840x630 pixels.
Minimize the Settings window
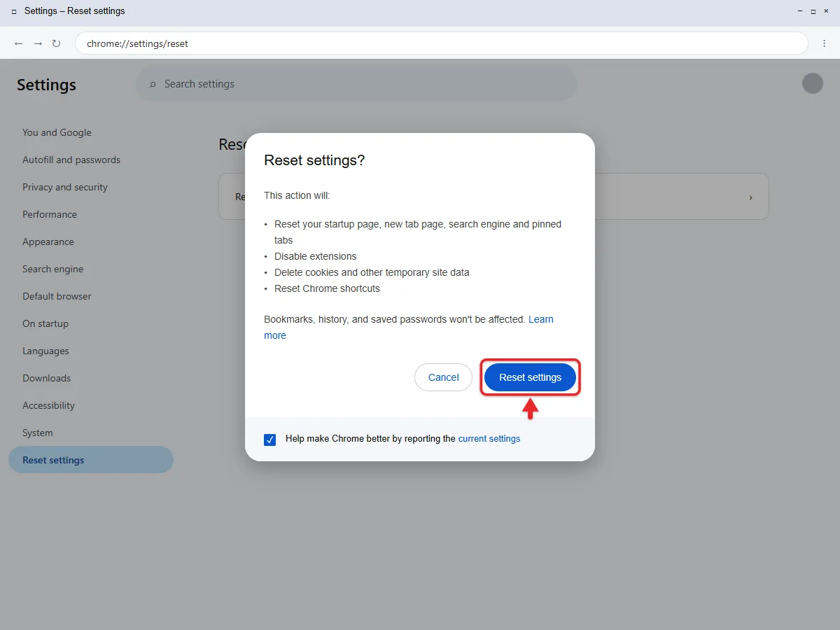(800, 12)
